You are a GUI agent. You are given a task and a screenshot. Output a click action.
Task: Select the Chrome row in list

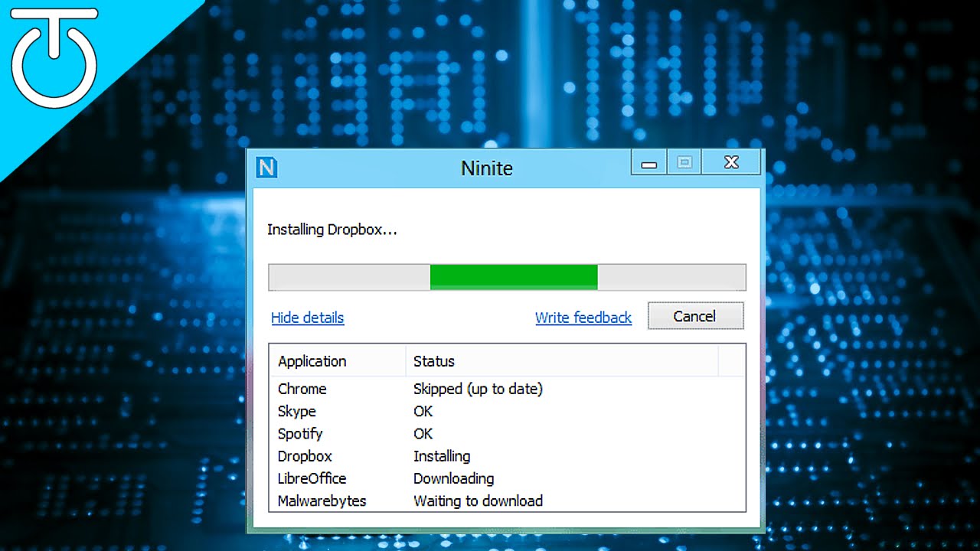(x=508, y=389)
